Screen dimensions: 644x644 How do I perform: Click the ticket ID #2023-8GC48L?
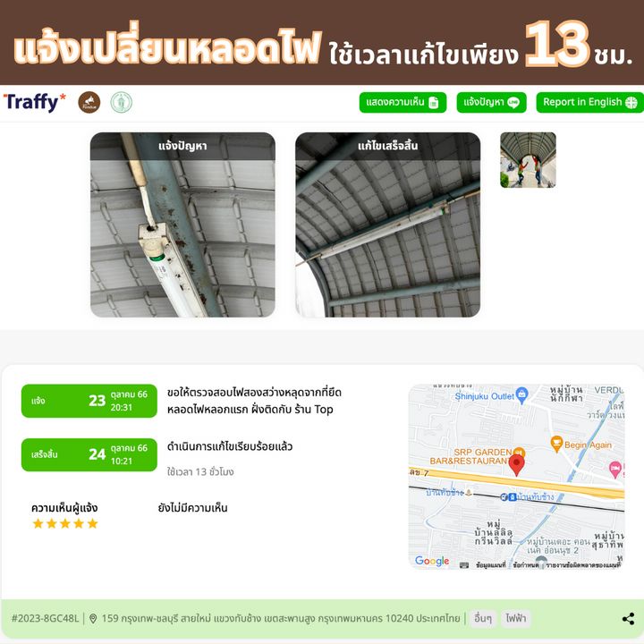[x=46, y=619]
